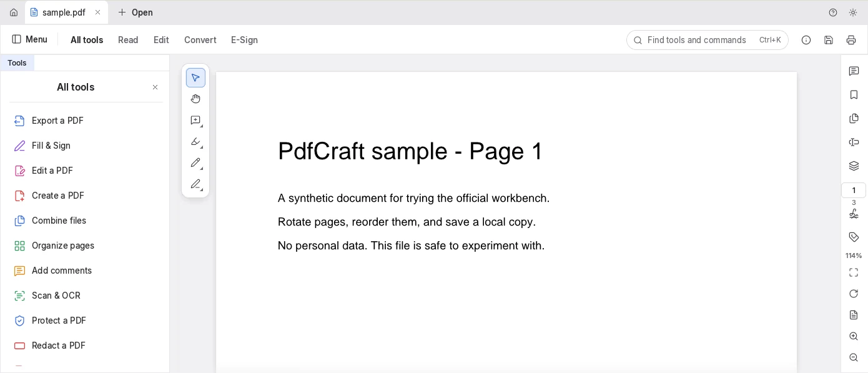Open the highlighter tool dropdown
This screenshot has width=868, height=373.
coord(195,141)
